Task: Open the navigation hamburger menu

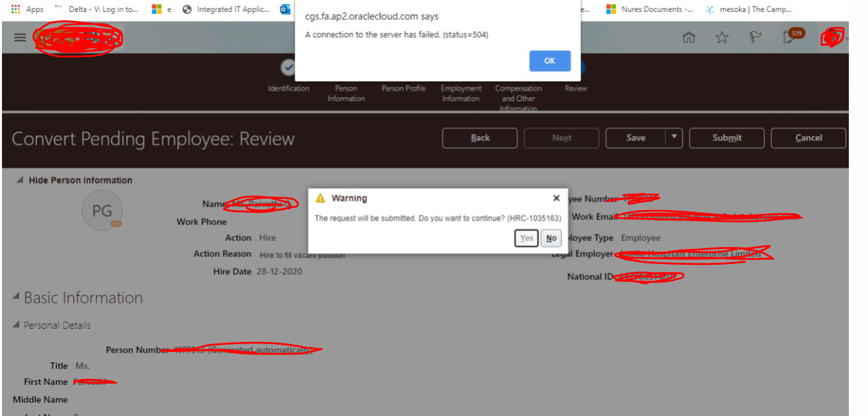Action: pyautogui.click(x=20, y=37)
